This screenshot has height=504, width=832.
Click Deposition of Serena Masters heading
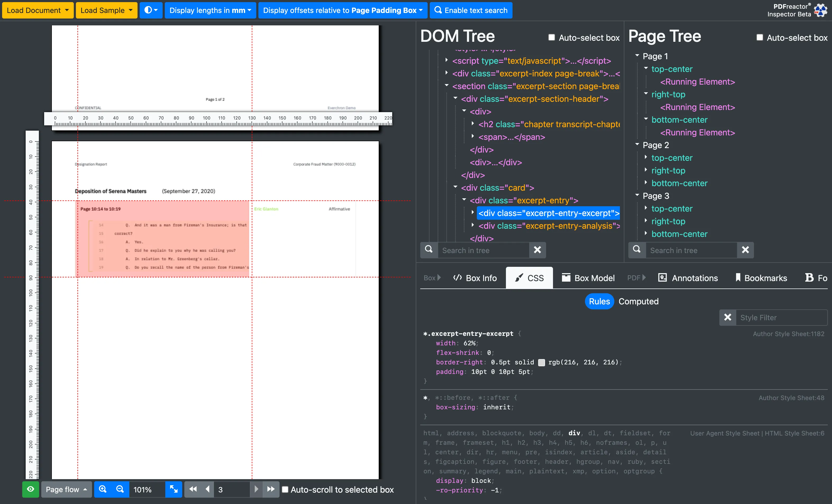111,191
